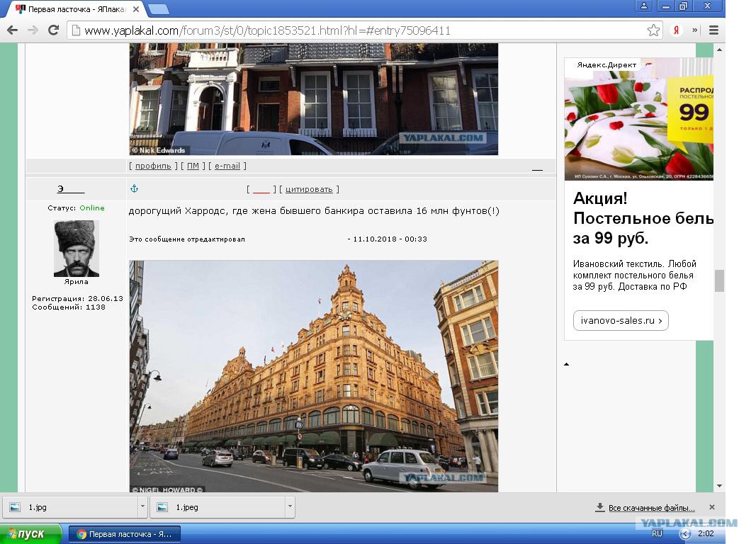This screenshot has width=756, height=544.
Task: Bookmark this page with the star icon
Action: point(653,30)
